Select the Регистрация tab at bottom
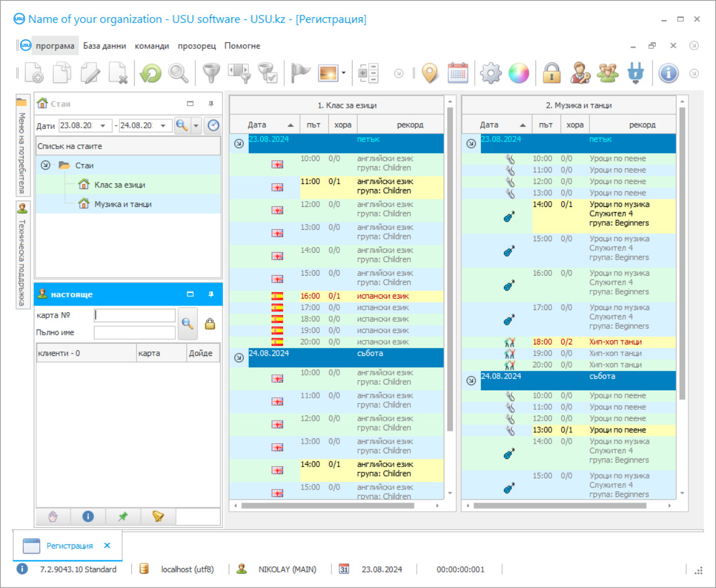This screenshot has height=588, width=716. 69,546
